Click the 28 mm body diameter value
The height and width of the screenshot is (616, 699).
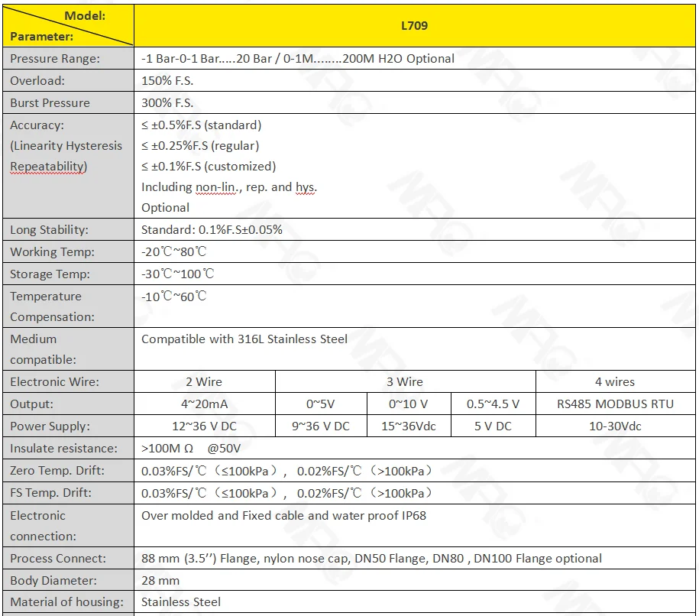[160, 581]
